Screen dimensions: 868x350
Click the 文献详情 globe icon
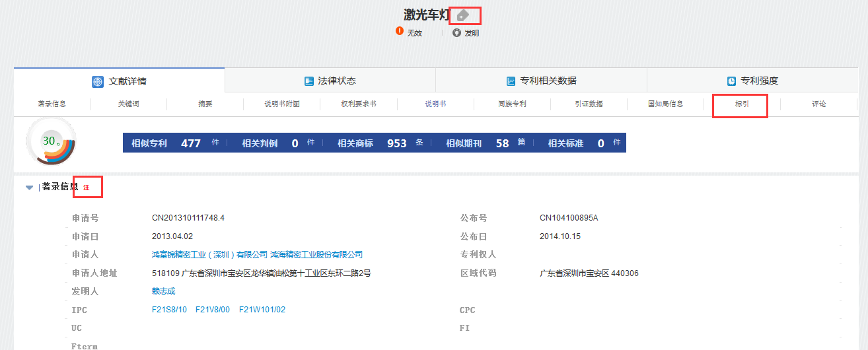pos(98,81)
